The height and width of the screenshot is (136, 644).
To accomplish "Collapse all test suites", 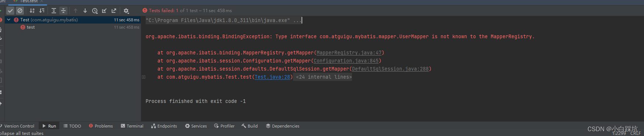I will 63,11.
